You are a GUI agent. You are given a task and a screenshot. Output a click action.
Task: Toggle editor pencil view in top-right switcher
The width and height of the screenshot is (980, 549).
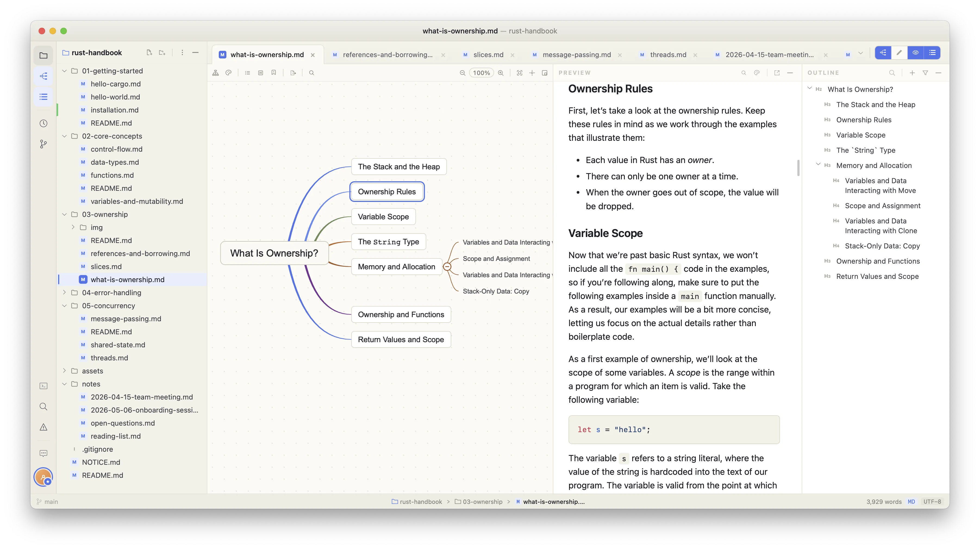tap(899, 52)
